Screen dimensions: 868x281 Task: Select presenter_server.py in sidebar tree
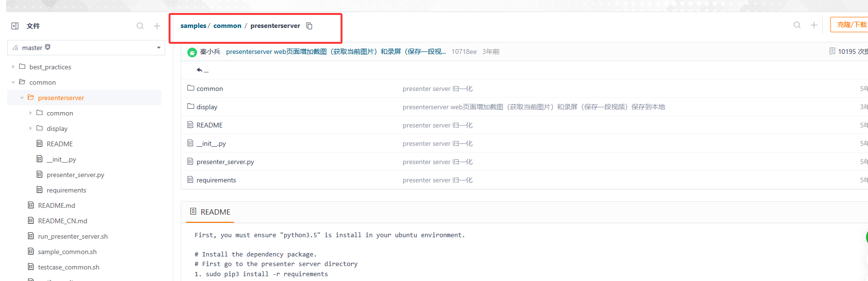(x=75, y=175)
